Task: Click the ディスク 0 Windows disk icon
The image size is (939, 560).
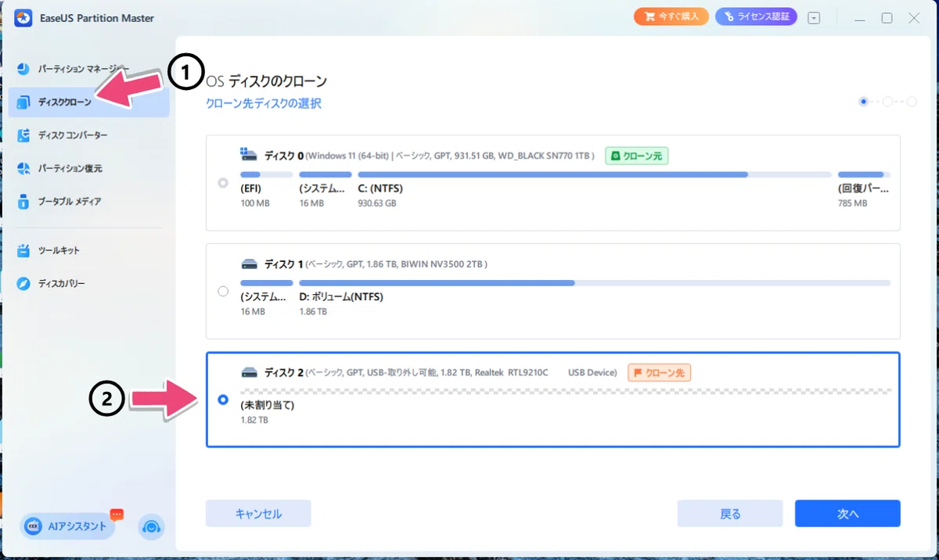Action: (249, 155)
